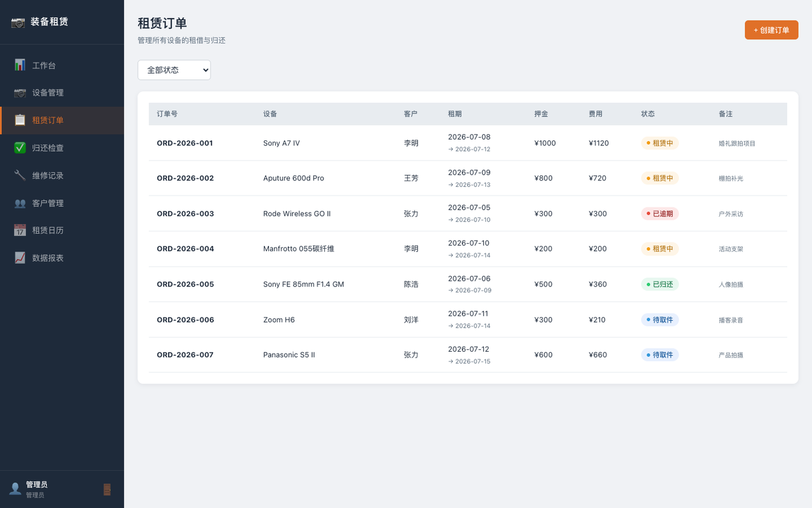The width and height of the screenshot is (812, 508).
Task: Click the 待取件 badge for ORD-2026-007
Action: tap(660, 355)
